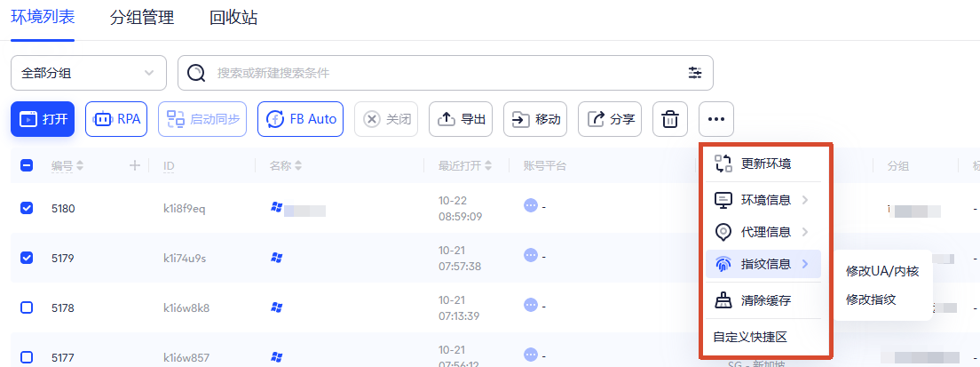Screen dimensions: 980x367
Task: Open the 指纹信息 submenu item
Action: point(763,264)
